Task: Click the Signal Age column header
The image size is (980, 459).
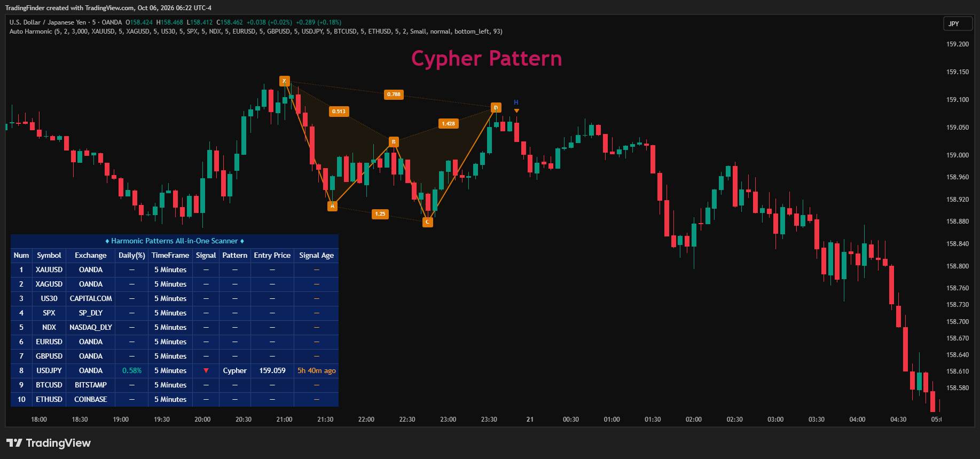Action: click(x=317, y=256)
